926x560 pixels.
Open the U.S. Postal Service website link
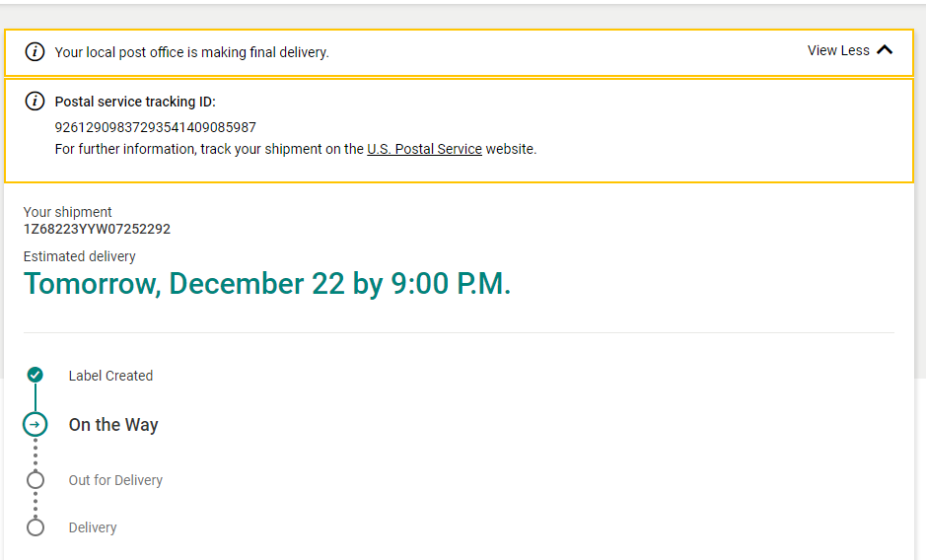point(424,150)
